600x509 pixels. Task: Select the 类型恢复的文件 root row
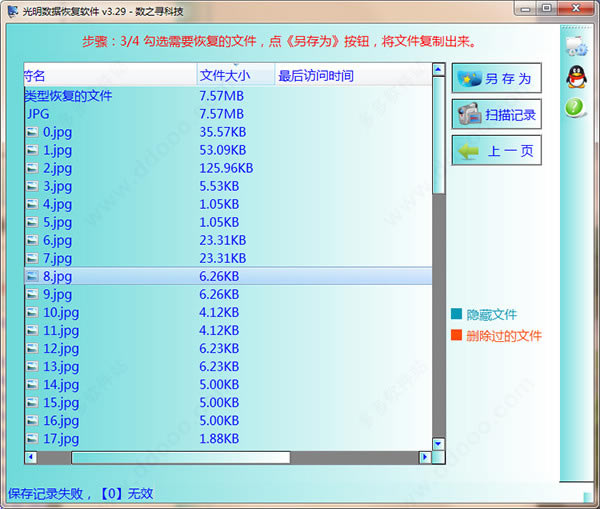228,96
